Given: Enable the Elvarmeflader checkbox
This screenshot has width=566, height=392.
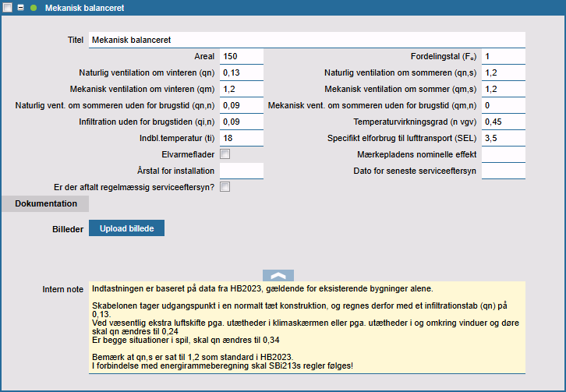Looking at the screenshot, I should [225, 154].
